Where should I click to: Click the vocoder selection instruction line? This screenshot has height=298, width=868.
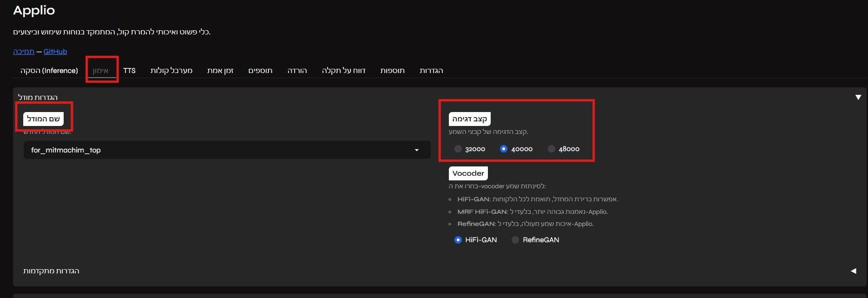[497, 186]
